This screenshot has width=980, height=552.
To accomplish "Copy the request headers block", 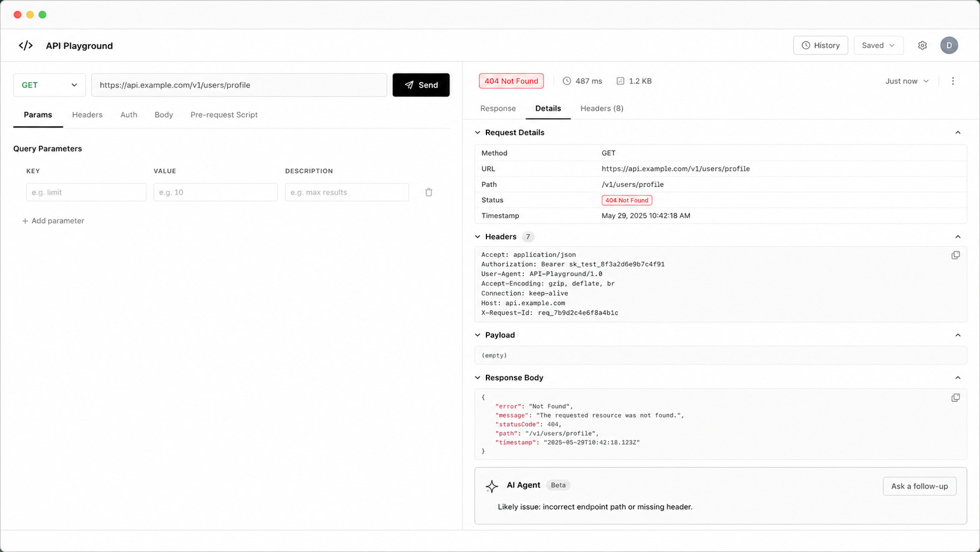I will coord(955,255).
